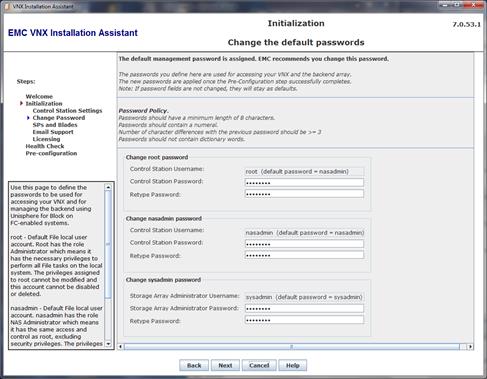The width and height of the screenshot is (487, 379).
Task: Select Pre-configuration step
Action: tap(51, 153)
